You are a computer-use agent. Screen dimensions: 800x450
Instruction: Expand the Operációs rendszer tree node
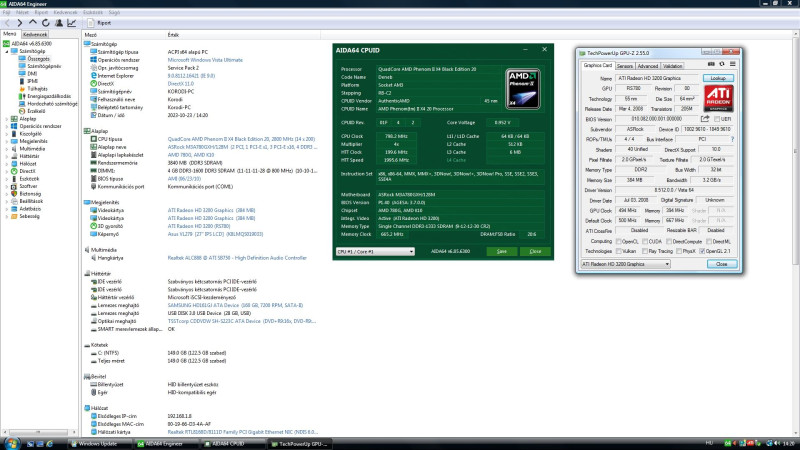pyautogui.click(x=7, y=126)
